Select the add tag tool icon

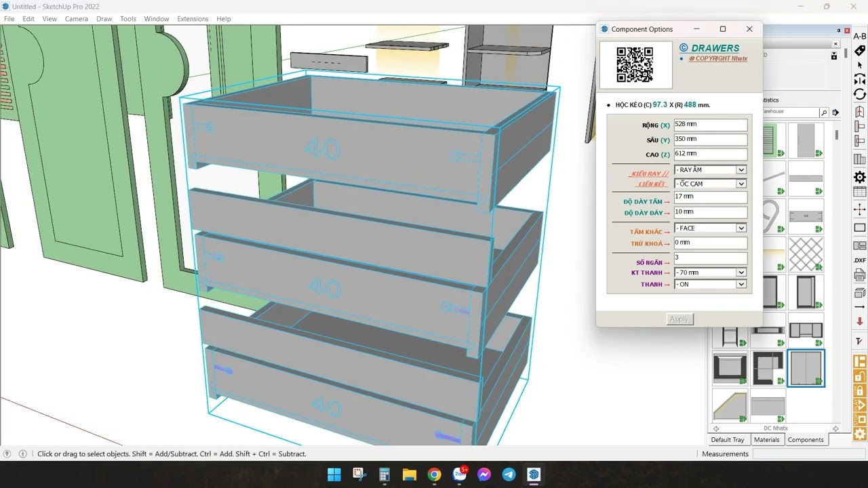point(859,51)
